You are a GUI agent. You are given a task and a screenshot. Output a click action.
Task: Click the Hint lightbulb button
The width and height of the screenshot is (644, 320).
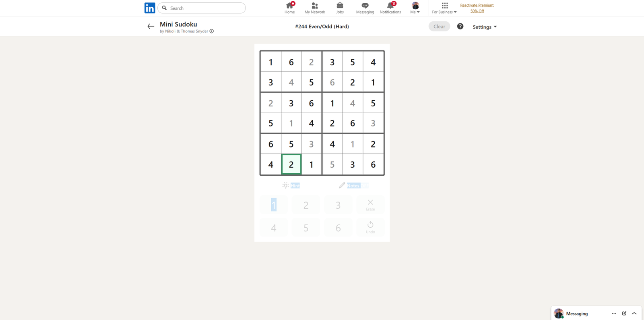(291, 185)
